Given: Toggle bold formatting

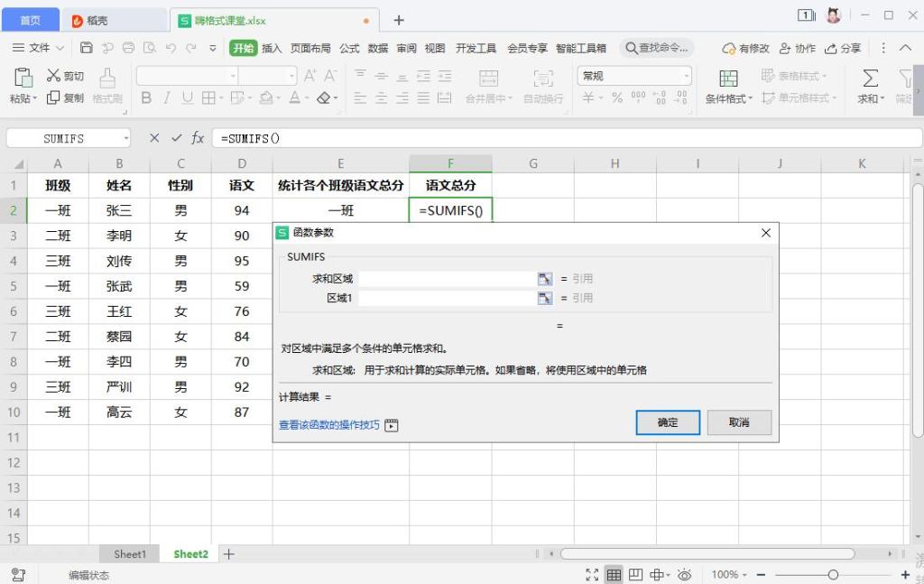Looking at the screenshot, I should point(147,97).
